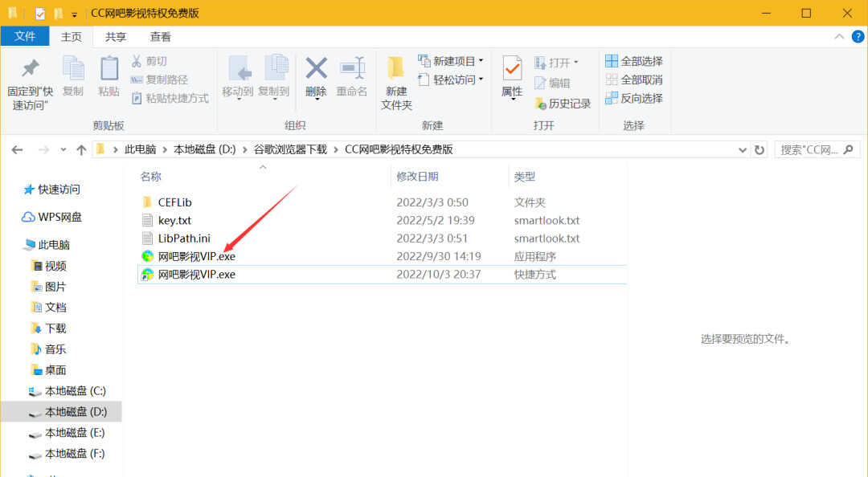
Task: Open the 桌面 folder in sidebar
Action: click(49, 369)
